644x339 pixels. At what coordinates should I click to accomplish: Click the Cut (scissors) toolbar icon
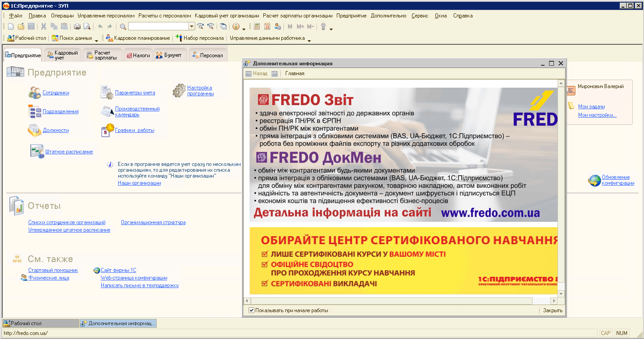click(44, 26)
